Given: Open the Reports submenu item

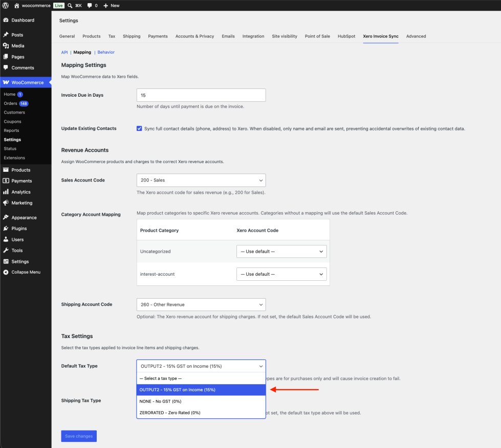Looking at the screenshot, I should click(x=11, y=130).
